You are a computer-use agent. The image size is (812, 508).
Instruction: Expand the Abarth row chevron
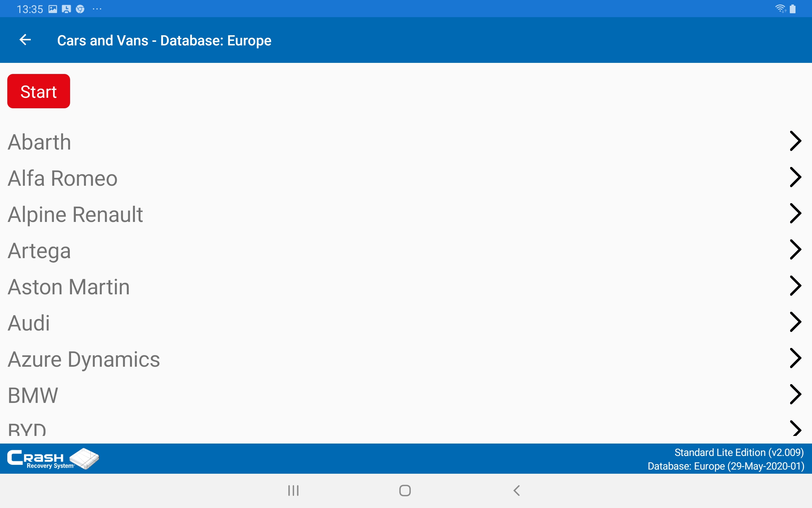tap(795, 141)
